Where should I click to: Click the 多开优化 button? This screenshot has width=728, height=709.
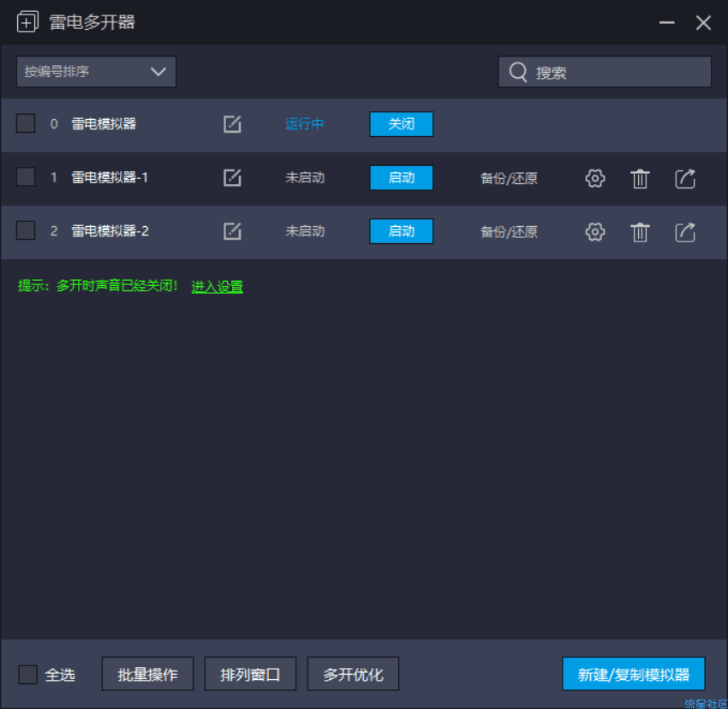click(353, 674)
